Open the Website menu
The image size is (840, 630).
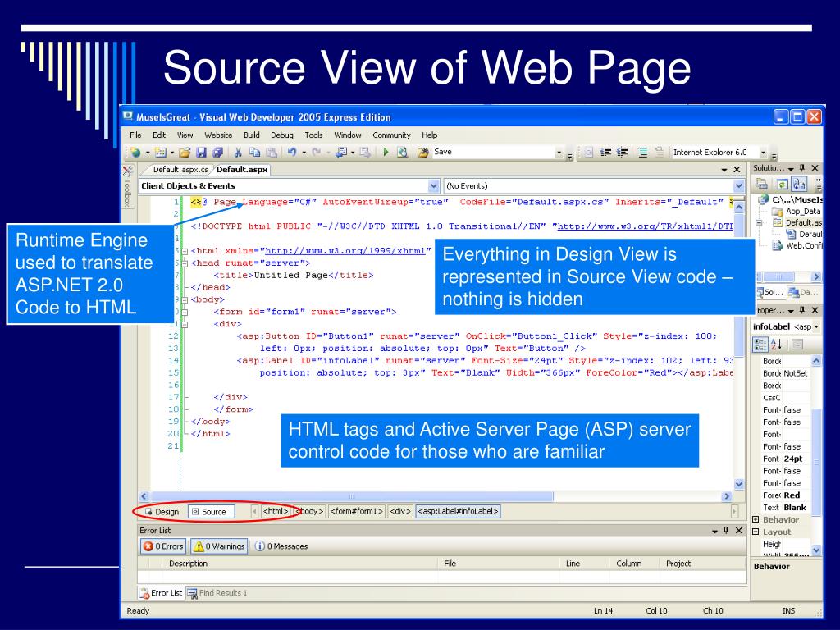tap(218, 135)
